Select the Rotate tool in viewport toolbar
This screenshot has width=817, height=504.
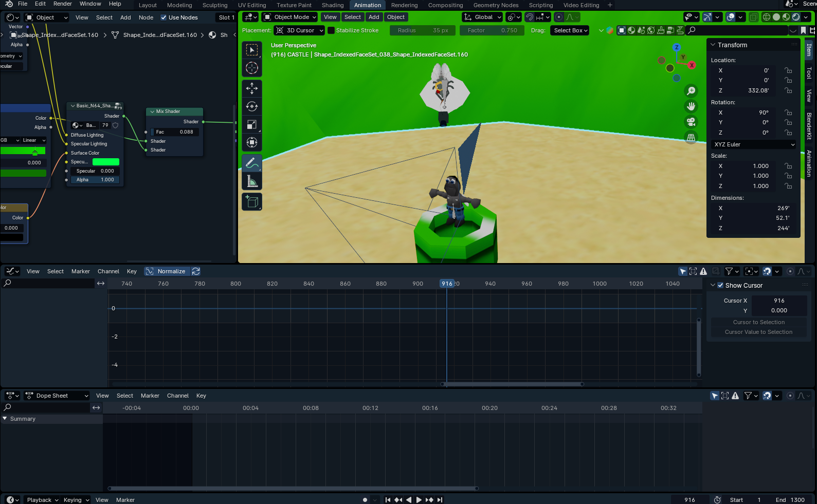(252, 106)
